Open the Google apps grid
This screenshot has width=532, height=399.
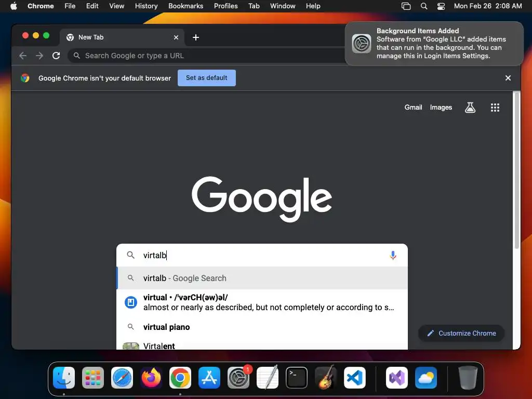pyautogui.click(x=495, y=108)
